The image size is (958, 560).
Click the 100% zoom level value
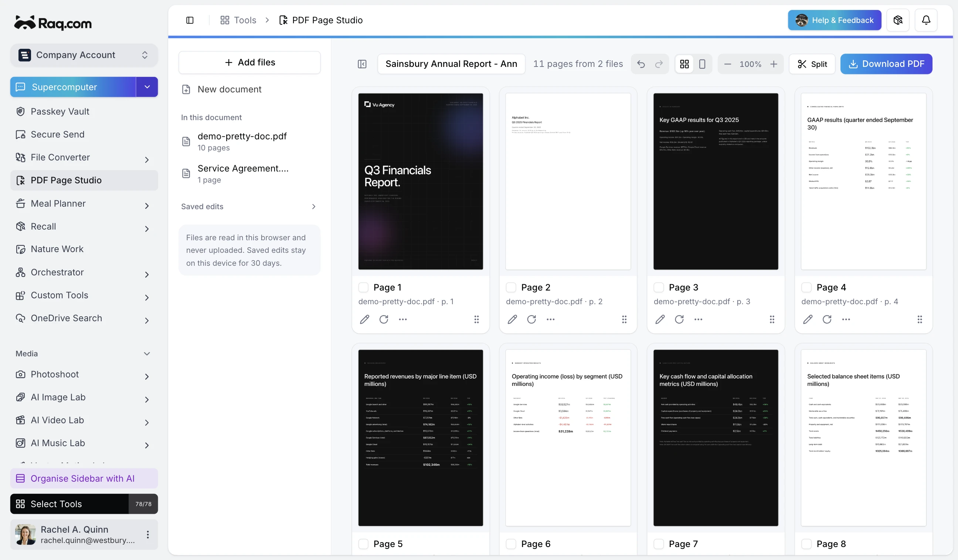pos(750,64)
